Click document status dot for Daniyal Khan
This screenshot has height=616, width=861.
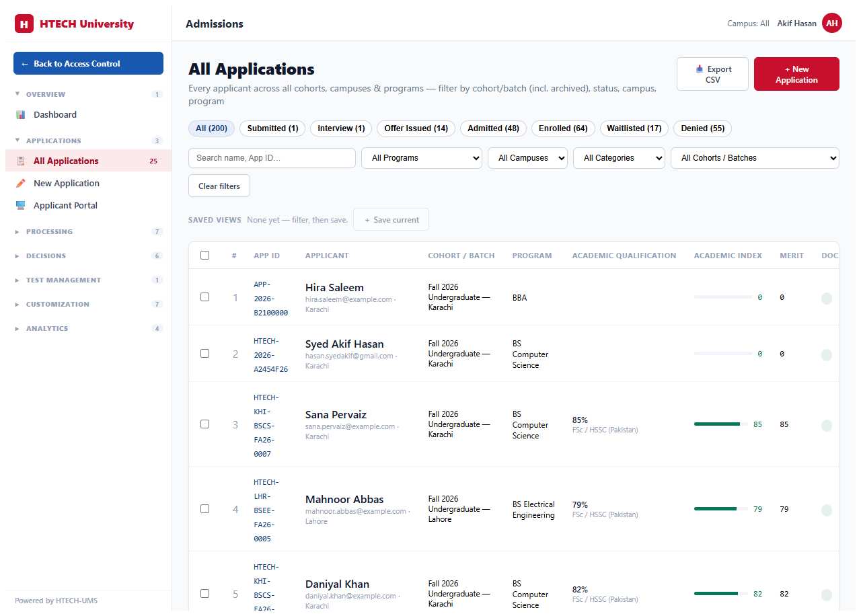(827, 595)
